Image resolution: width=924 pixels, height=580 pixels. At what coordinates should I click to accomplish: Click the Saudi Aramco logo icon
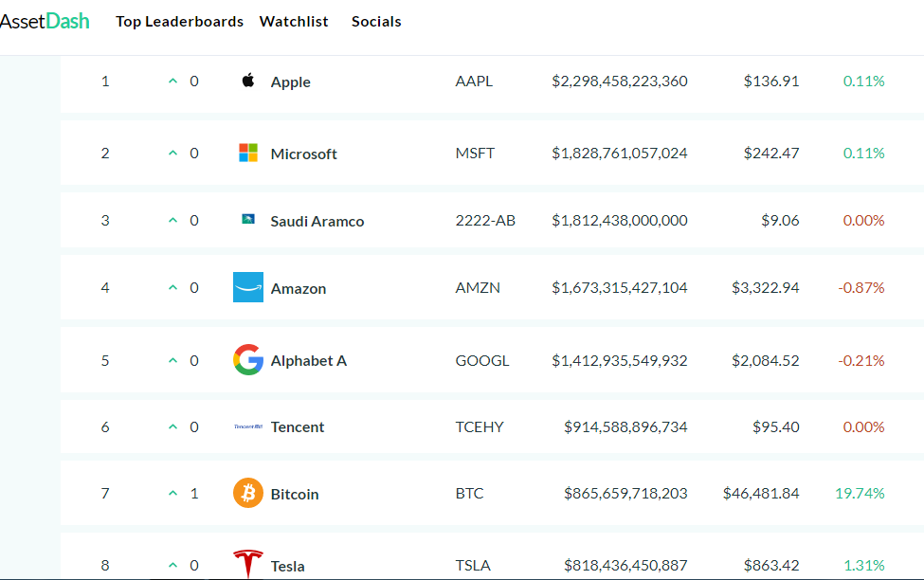coord(248,219)
